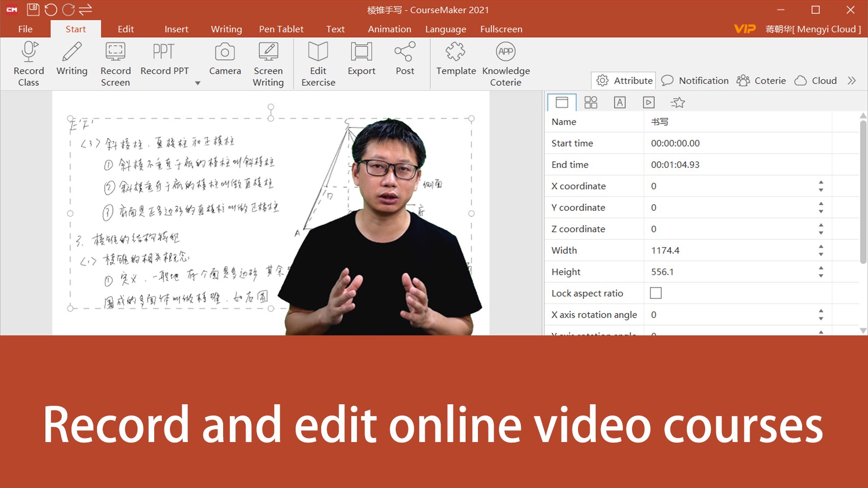
Task: Expand the Record PPT dropdown arrow
Action: [198, 83]
